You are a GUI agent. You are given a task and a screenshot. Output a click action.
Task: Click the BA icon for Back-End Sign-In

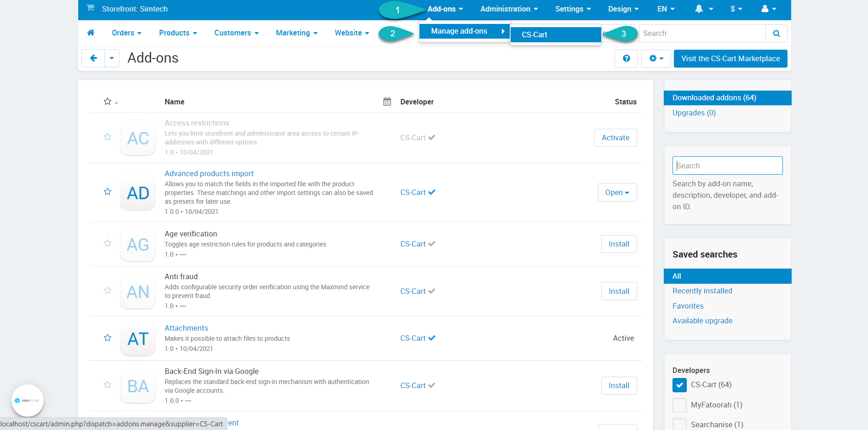coord(138,386)
